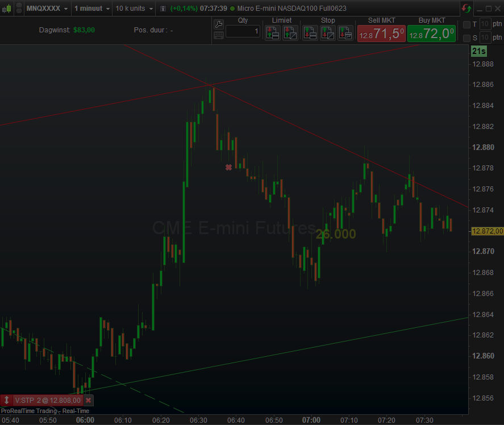Viewport: 504px width, 425px height.
Task: Click second Limiet order icon with diagonal
Action: coord(290,33)
